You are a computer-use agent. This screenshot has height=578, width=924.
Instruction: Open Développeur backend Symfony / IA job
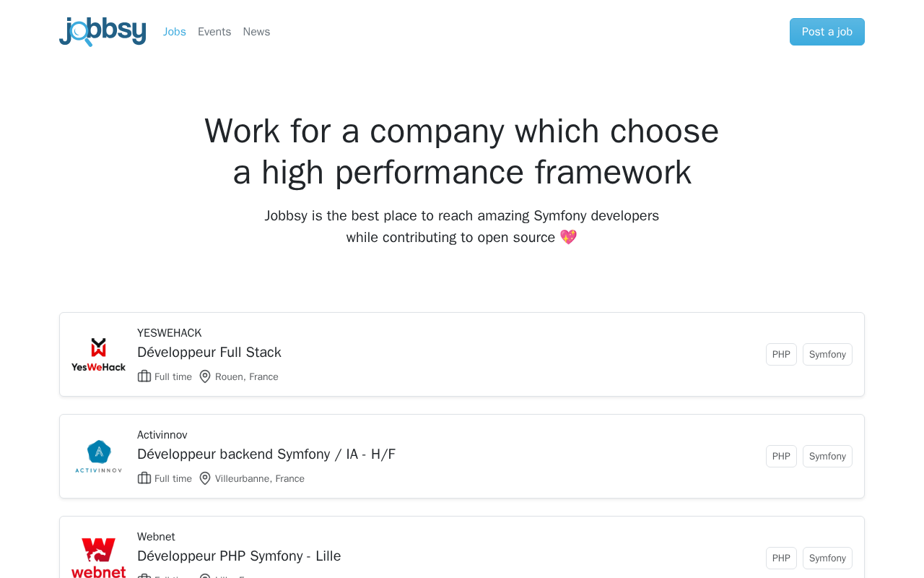pyautogui.click(x=266, y=454)
